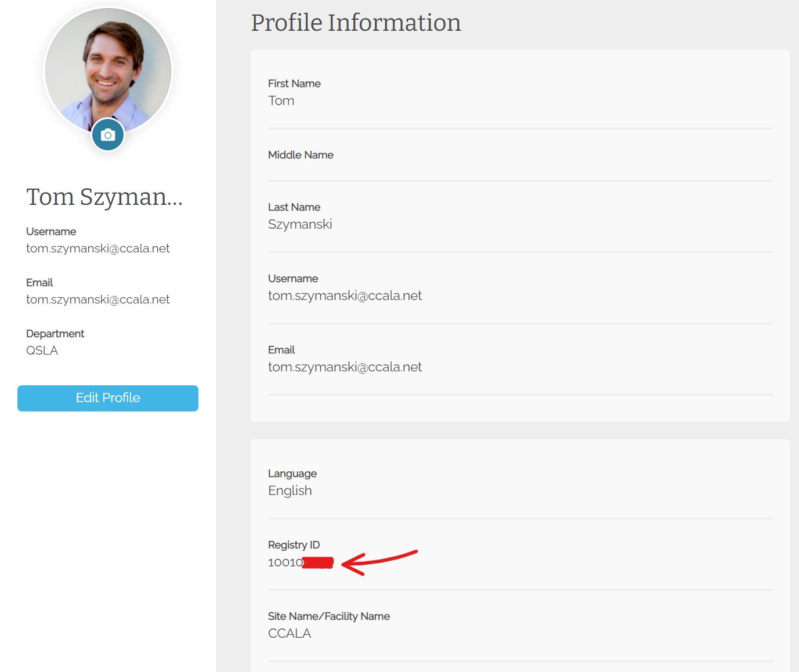Image resolution: width=799 pixels, height=672 pixels.
Task: Click the Department label in the sidebar
Action: coord(55,334)
